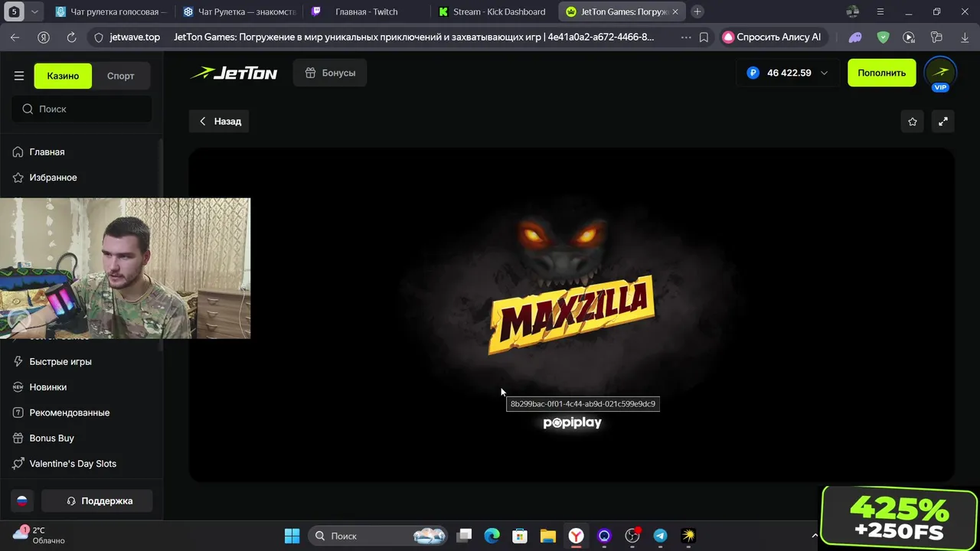980x551 pixels.
Task: Open the Yandex Я home button
Action: click(x=44, y=37)
